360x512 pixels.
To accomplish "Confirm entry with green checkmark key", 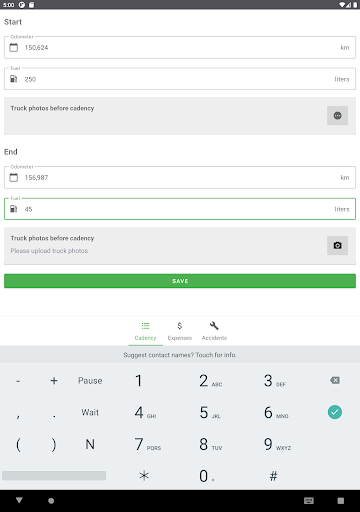I will click(x=335, y=412).
